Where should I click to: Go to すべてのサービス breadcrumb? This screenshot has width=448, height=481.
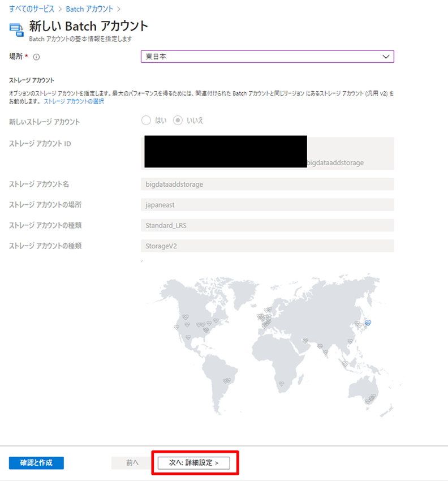click(32, 9)
